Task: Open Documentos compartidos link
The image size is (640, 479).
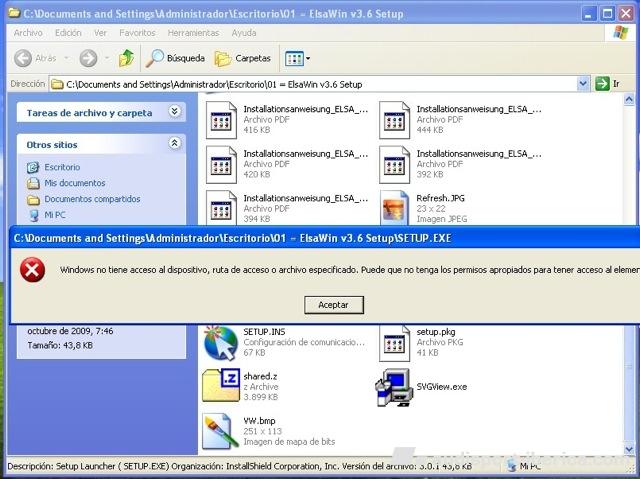Action: click(x=92, y=199)
